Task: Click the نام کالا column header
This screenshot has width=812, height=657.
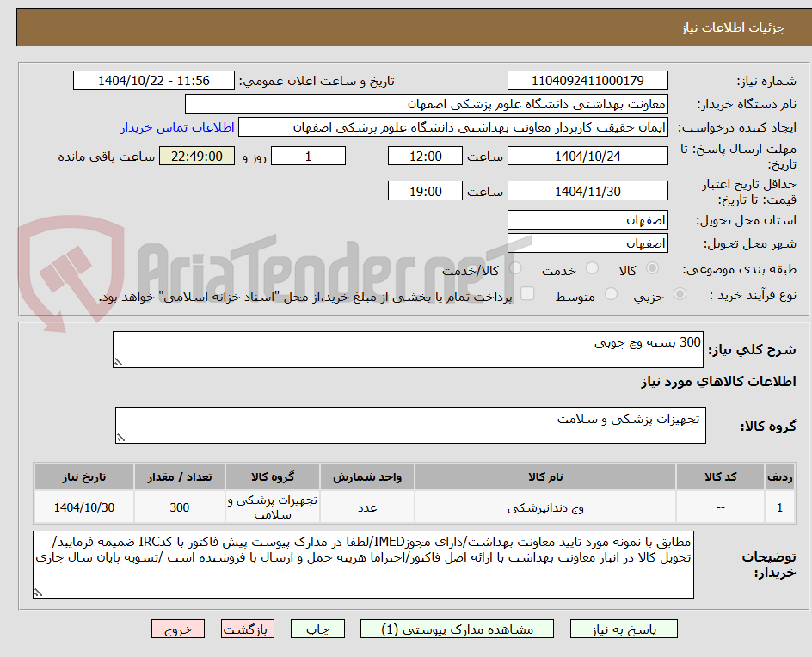Action: [x=545, y=476]
